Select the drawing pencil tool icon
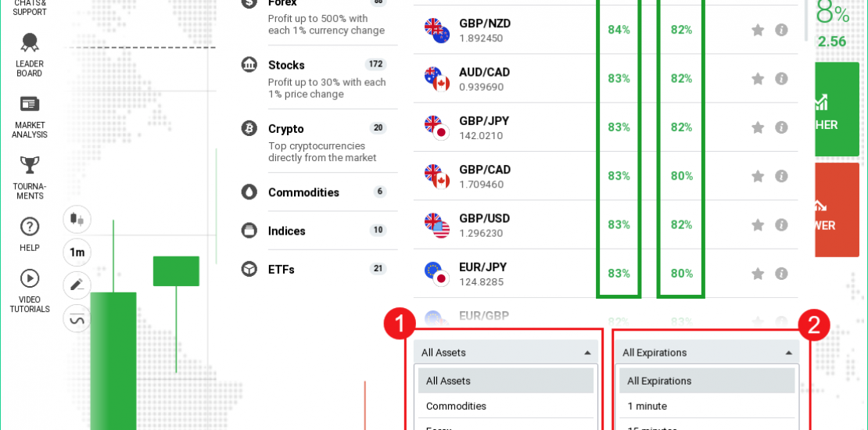The height and width of the screenshot is (430, 868). (77, 285)
